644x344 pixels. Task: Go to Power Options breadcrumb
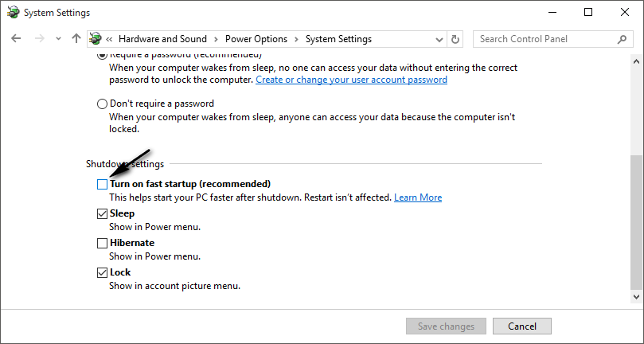(x=257, y=38)
